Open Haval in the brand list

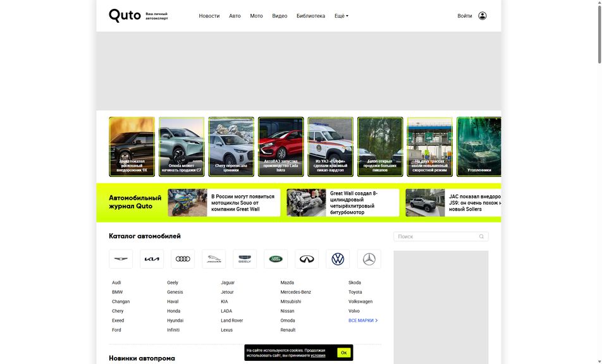(173, 302)
